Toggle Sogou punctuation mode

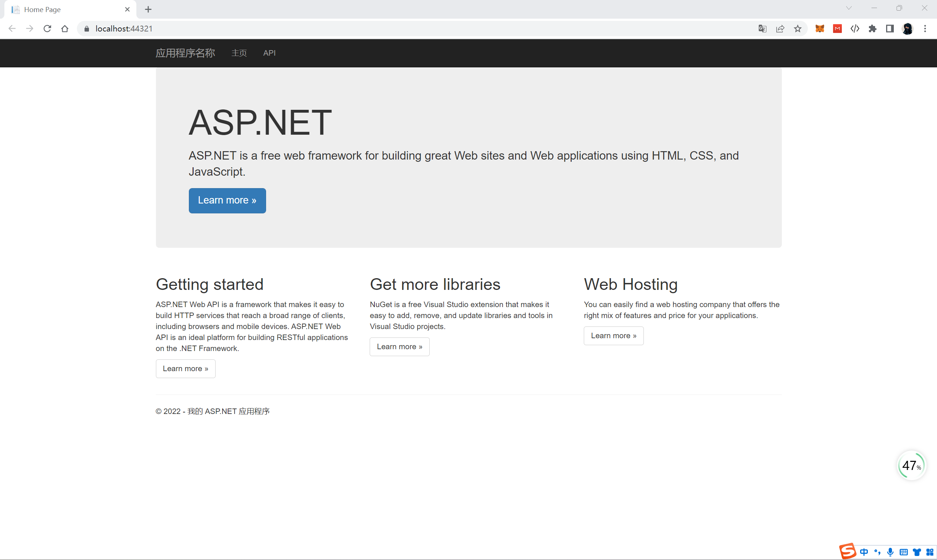(x=877, y=552)
